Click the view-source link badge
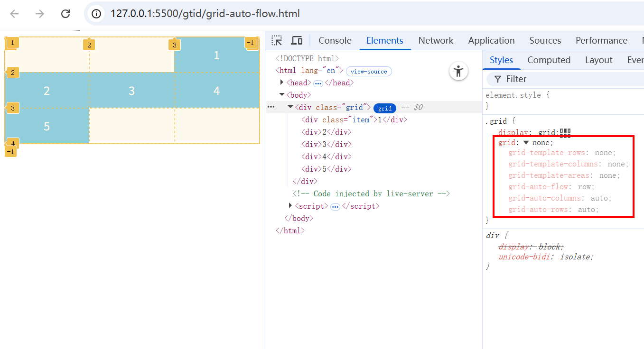The width and height of the screenshot is (644, 349). pos(369,72)
